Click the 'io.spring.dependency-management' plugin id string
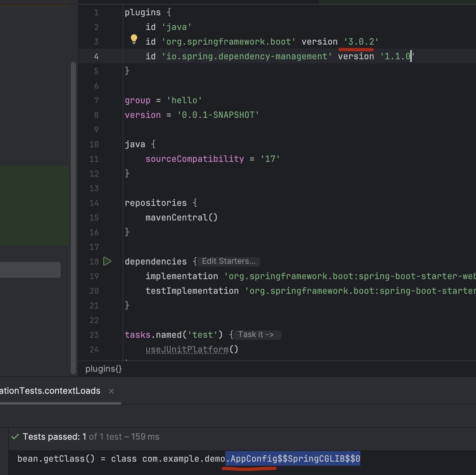476x475 pixels. pyautogui.click(x=247, y=56)
